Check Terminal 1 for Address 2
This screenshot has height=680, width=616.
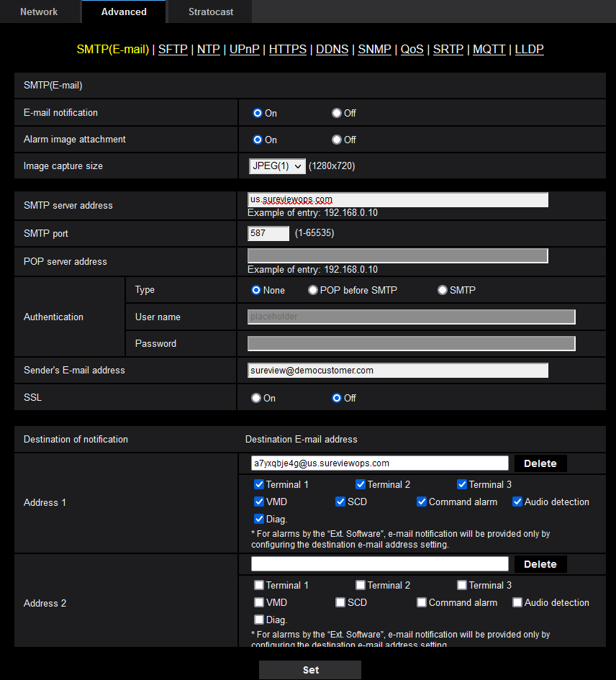[259, 585]
